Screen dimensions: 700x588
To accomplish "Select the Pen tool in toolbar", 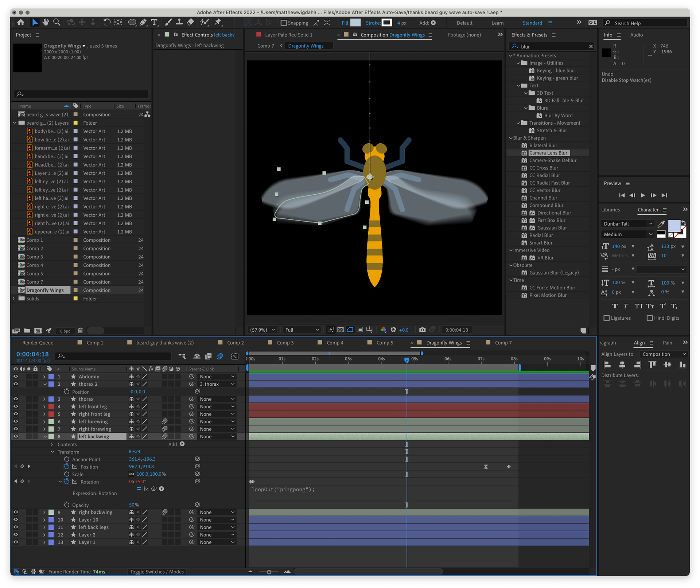I will point(143,23).
